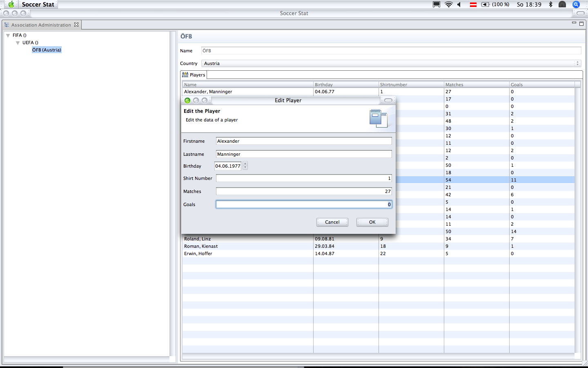This screenshot has width=588, height=368.
Task: Decrement the Birthday stepper down arrow
Action: (245, 168)
